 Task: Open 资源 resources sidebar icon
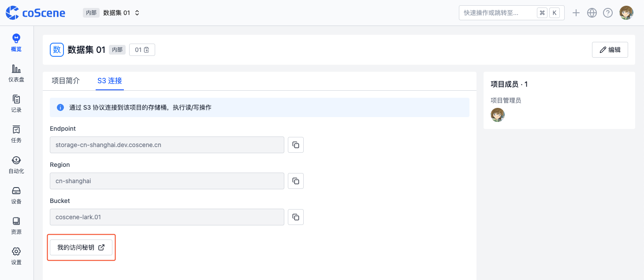click(16, 225)
